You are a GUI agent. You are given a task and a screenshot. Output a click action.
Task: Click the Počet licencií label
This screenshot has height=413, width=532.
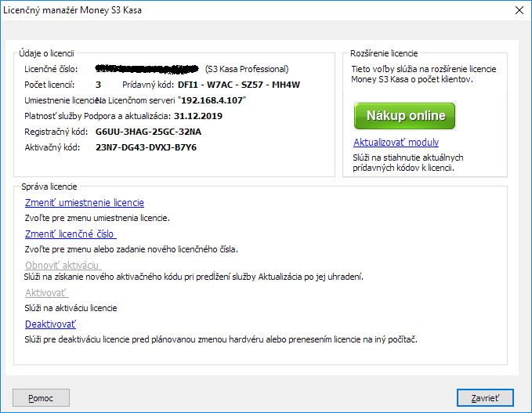pyautogui.click(x=49, y=85)
